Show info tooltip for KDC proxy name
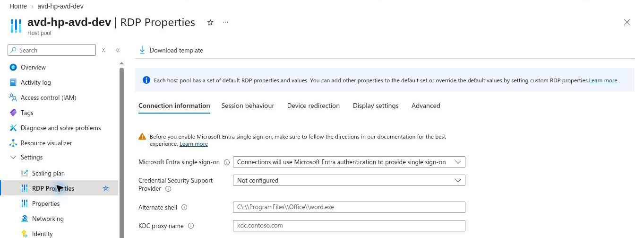Screen dimensions: 644x238 coord(191,226)
